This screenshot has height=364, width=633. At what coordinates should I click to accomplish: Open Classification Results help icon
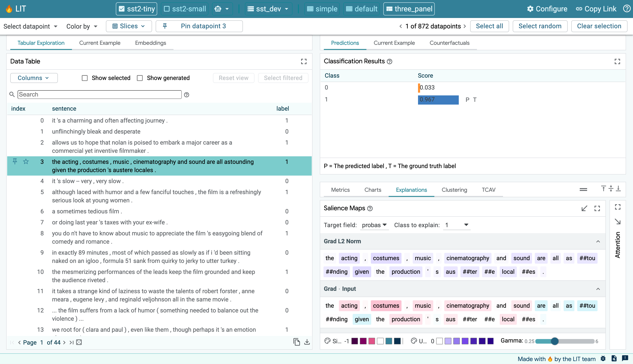[x=389, y=61]
